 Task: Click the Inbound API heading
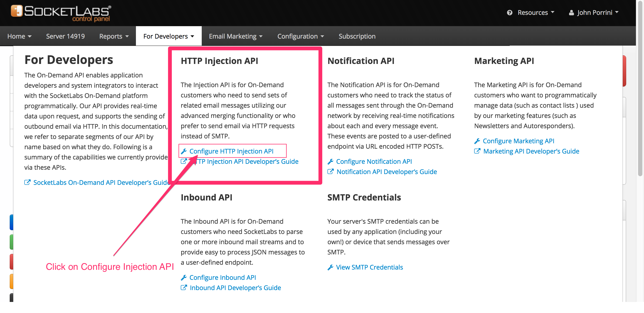(x=207, y=198)
